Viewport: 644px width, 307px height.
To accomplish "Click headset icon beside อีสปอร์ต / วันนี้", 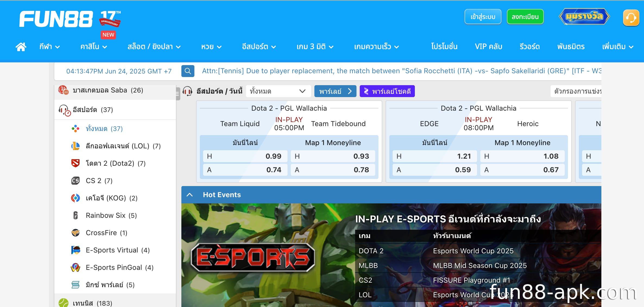I will (x=187, y=91).
